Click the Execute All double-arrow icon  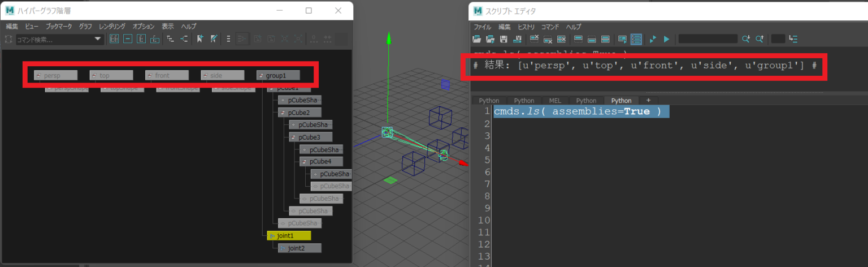tap(653, 39)
